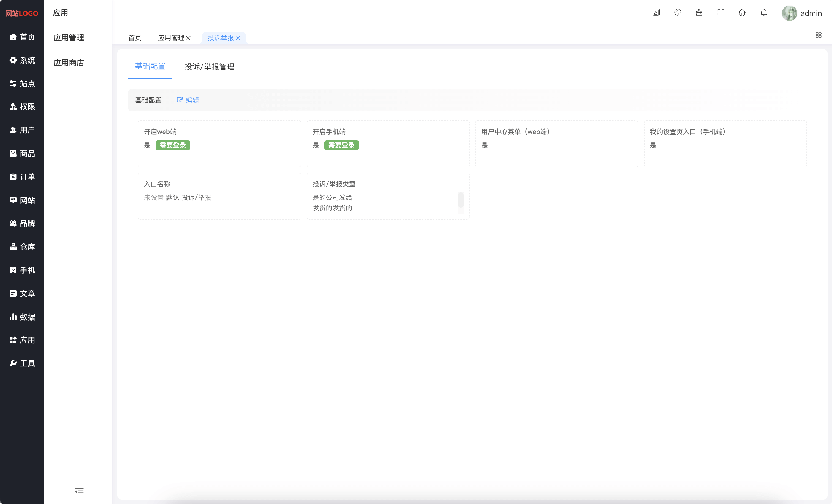
Task: Open the theme palette icon
Action: tap(677, 12)
